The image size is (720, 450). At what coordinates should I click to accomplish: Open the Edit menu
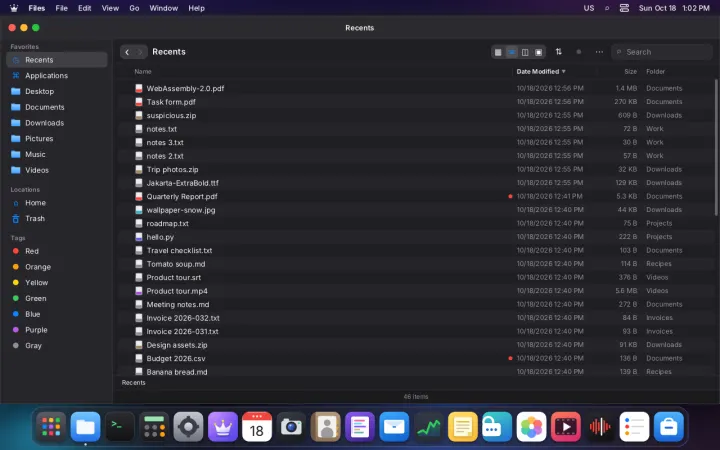pyautogui.click(x=84, y=8)
